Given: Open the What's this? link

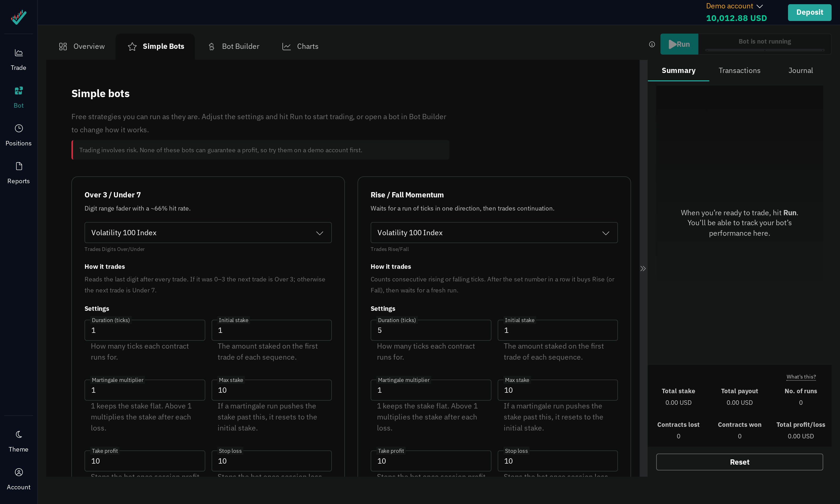Looking at the screenshot, I should [801, 377].
